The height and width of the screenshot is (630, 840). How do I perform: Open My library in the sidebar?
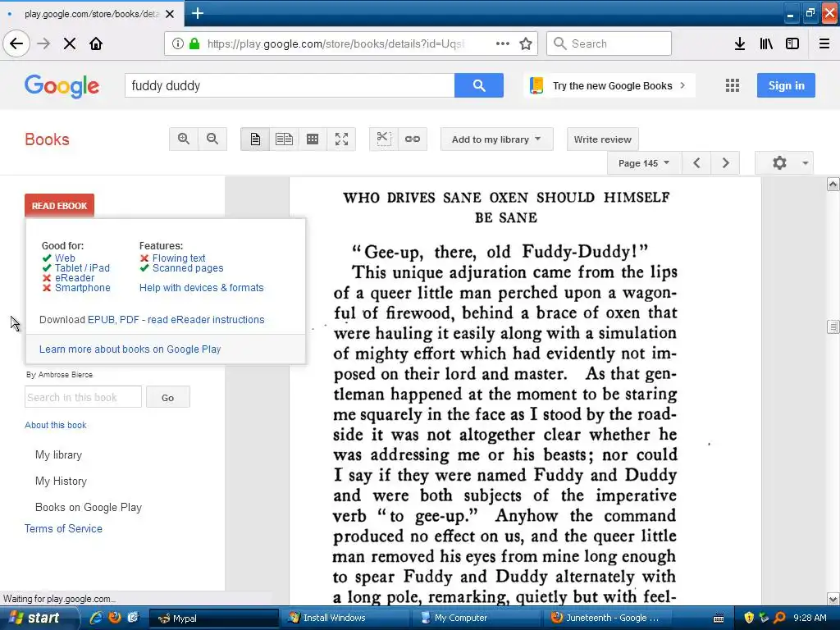[58, 454]
